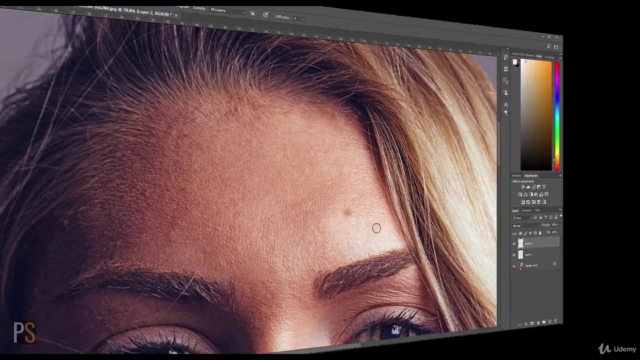Switch to the Adjustments tab

pos(531,176)
